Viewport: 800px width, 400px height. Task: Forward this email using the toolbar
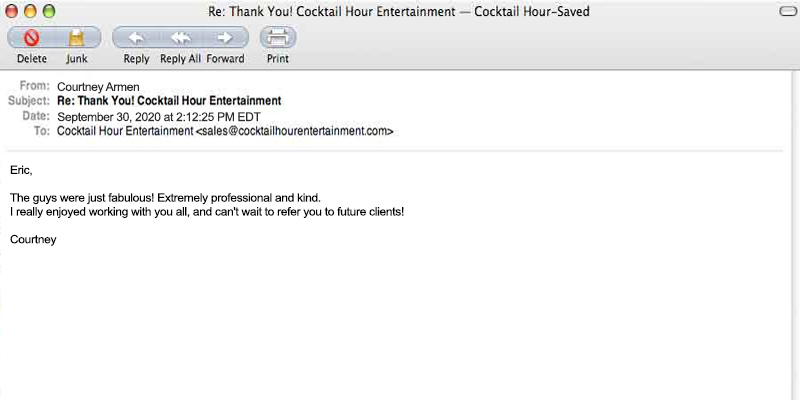tap(225, 38)
